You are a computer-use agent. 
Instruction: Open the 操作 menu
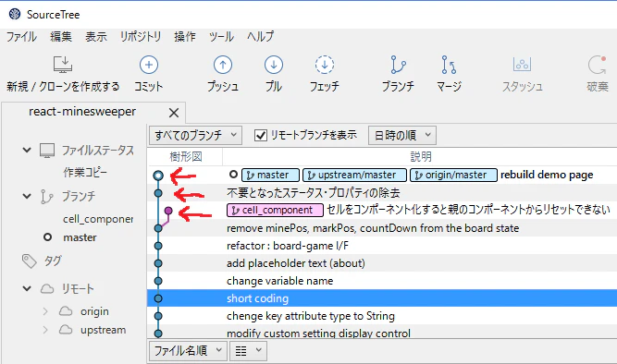pos(185,37)
